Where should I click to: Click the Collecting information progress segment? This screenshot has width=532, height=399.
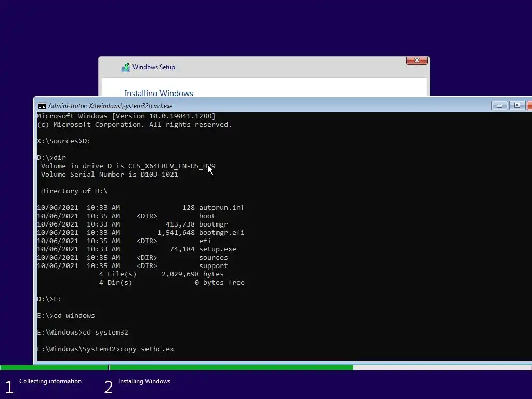(54, 367)
